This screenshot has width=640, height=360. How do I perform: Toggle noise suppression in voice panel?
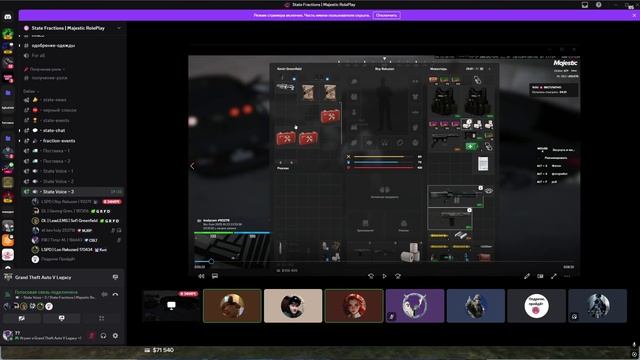tap(104, 294)
